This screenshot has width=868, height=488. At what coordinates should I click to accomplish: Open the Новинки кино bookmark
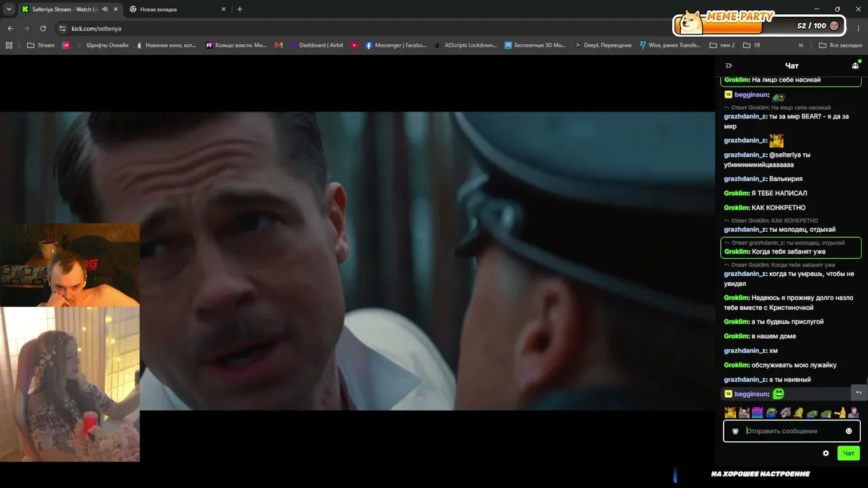tap(166, 45)
